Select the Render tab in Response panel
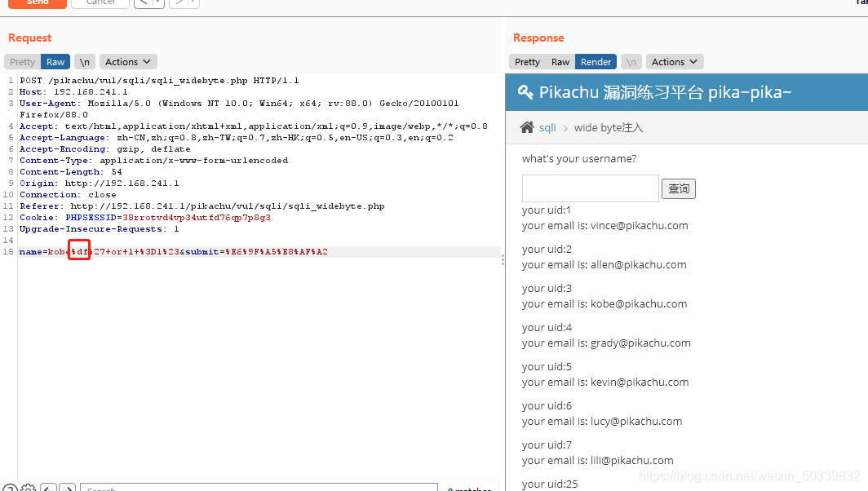This screenshot has height=491, width=868. (x=596, y=62)
